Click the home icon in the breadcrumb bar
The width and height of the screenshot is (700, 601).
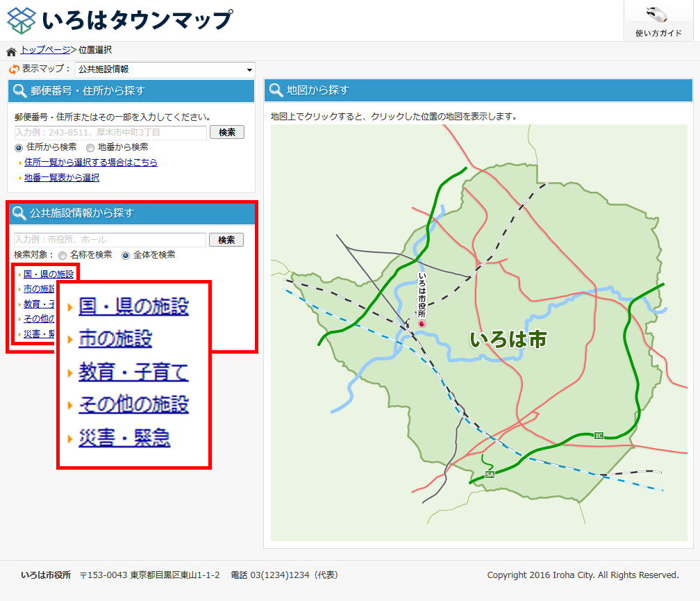10,50
